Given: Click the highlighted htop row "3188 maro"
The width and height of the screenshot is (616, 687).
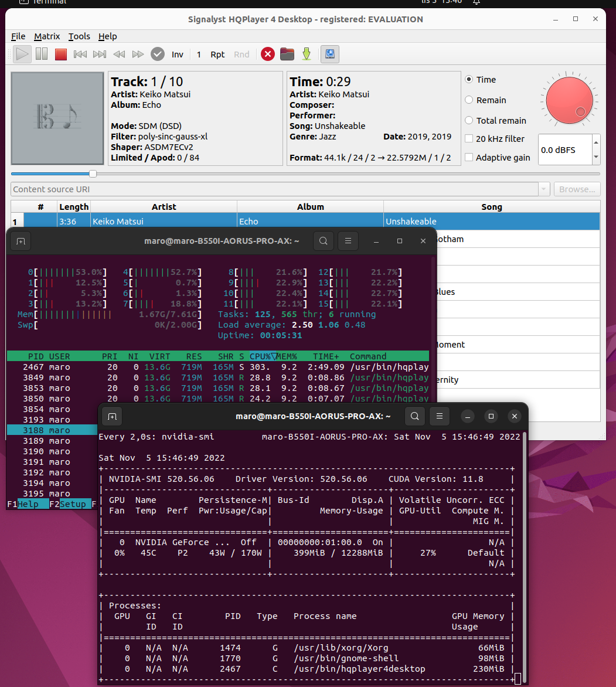Looking at the screenshot, I should coord(52,430).
